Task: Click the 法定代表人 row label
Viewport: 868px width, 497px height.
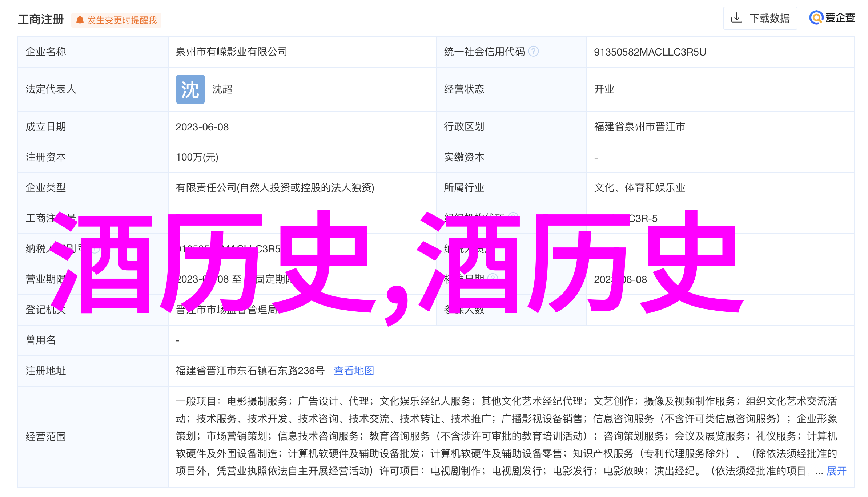Action: click(51, 89)
